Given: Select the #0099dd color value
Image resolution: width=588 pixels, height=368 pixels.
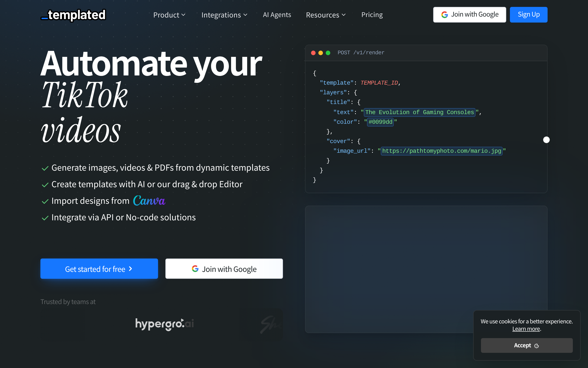Looking at the screenshot, I should coord(380,122).
